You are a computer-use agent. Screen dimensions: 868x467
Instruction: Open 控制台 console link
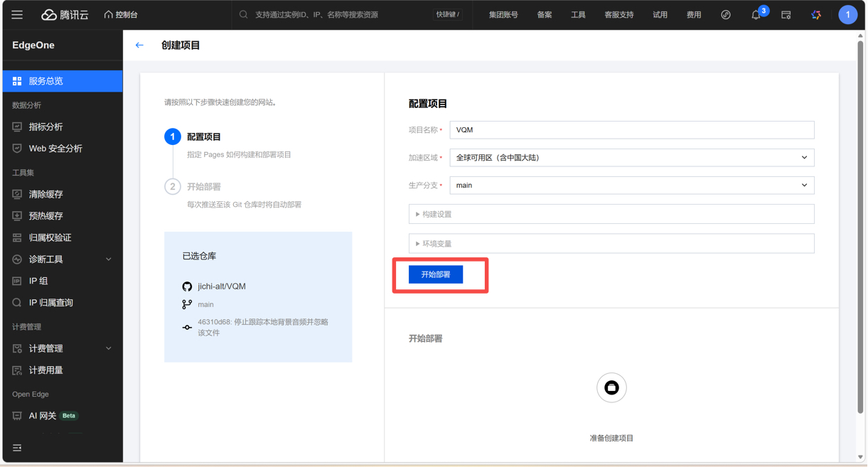(x=121, y=14)
